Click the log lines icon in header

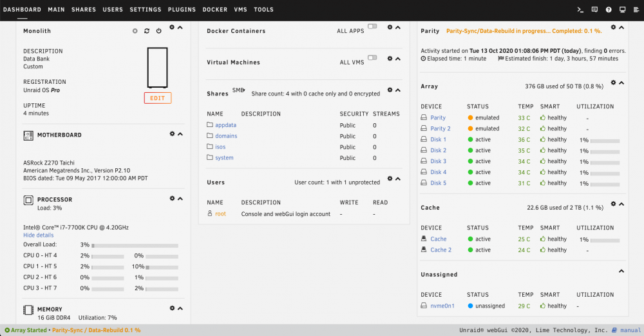tap(636, 10)
